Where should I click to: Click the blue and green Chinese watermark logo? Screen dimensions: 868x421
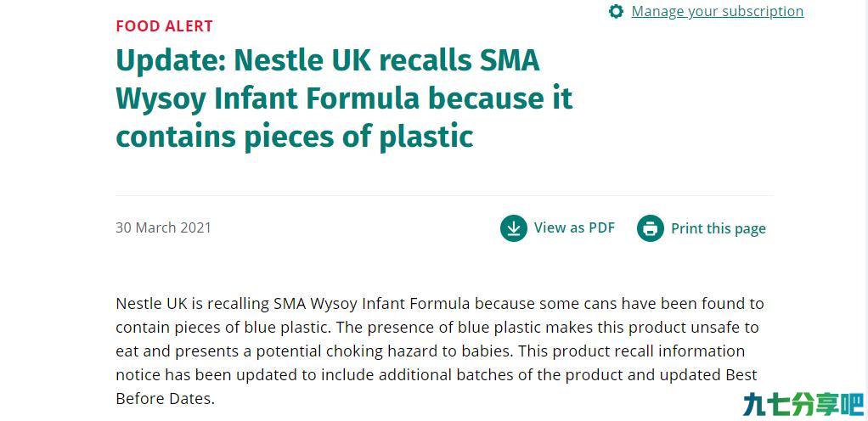coord(803,404)
